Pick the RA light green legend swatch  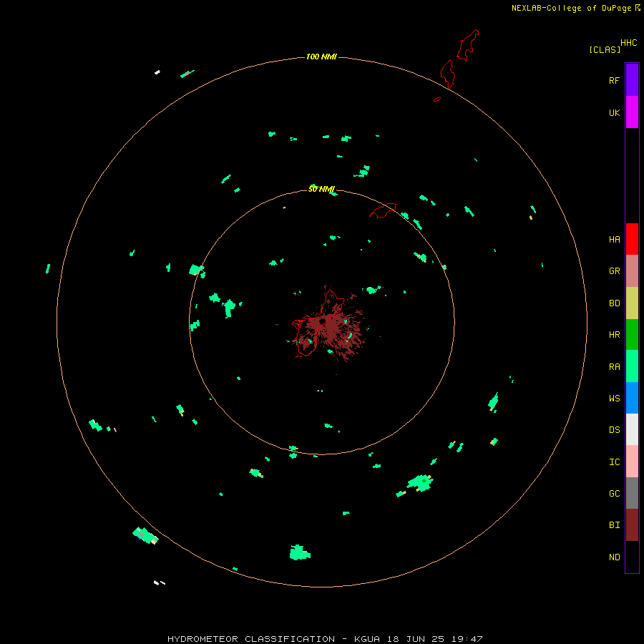coord(632,366)
